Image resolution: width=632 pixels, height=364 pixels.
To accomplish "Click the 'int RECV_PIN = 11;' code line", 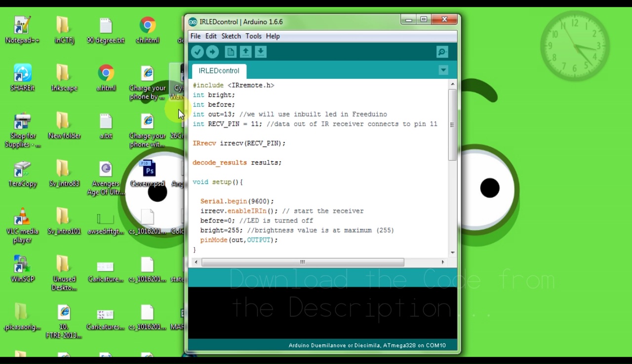I will click(315, 124).
